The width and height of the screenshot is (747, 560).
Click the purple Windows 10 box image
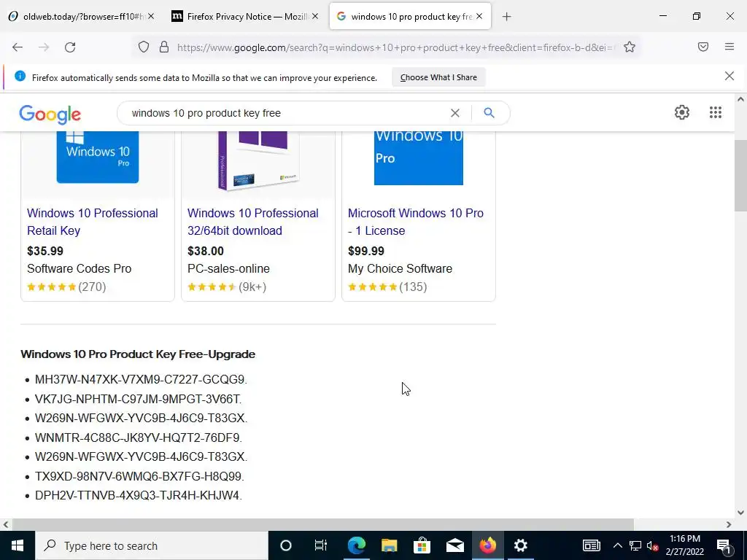click(x=258, y=160)
